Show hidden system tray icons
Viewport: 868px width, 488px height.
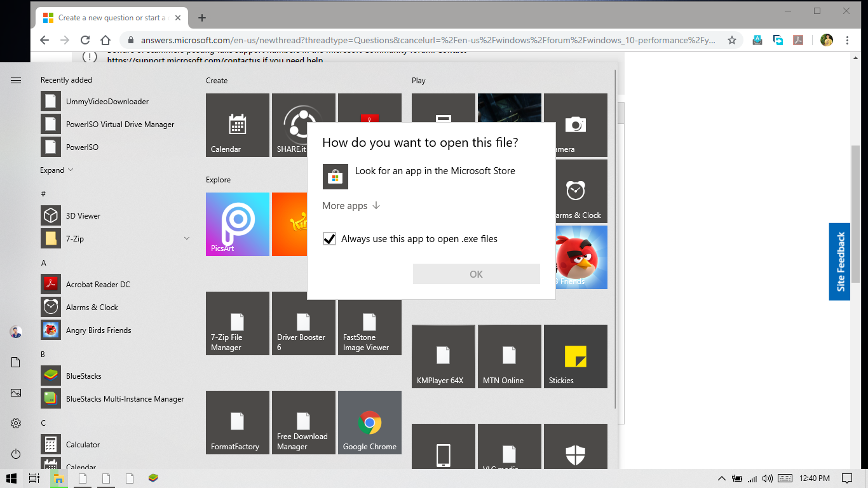pyautogui.click(x=722, y=478)
